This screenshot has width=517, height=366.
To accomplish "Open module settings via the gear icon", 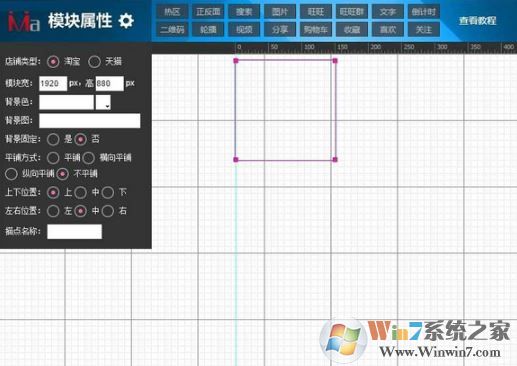I will click(x=126, y=21).
